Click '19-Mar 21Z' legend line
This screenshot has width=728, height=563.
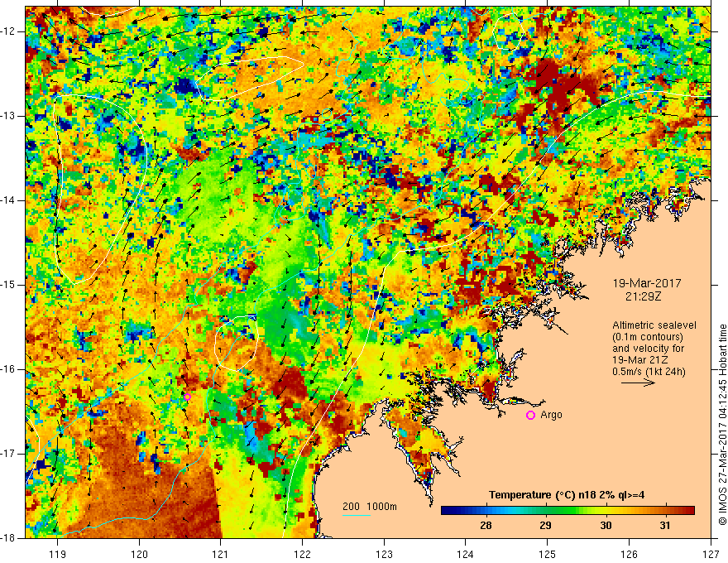pos(642,360)
